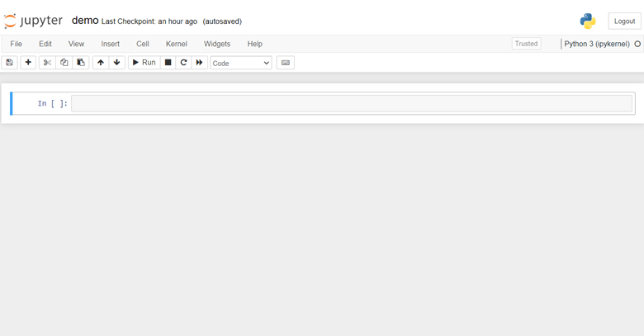This screenshot has height=336, width=644.
Task: Click the Python 3 (ipykernel) label
Action: click(597, 44)
